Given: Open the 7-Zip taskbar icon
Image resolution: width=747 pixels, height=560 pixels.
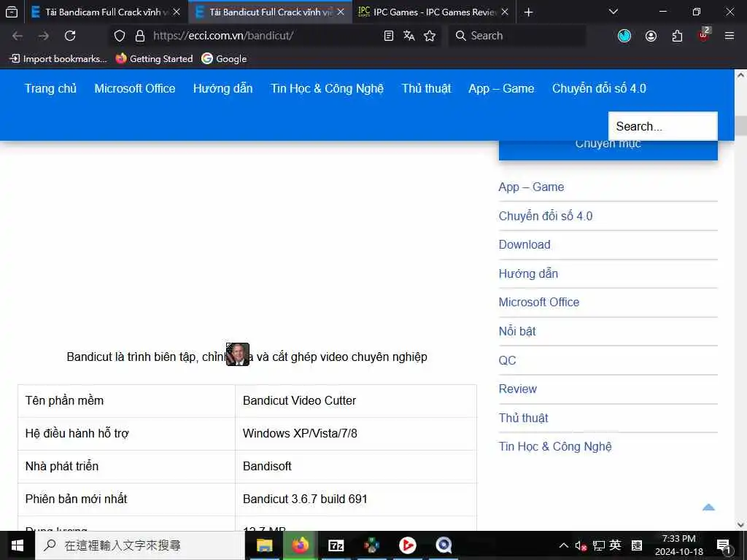Looking at the screenshot, I should (336, 545).
